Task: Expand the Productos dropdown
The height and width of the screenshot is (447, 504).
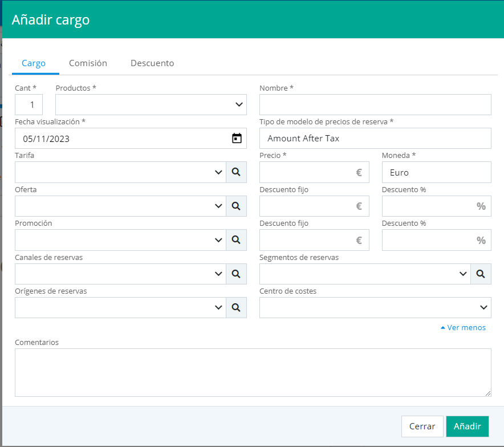Action: pyautogui.click(x=151, y=105)
